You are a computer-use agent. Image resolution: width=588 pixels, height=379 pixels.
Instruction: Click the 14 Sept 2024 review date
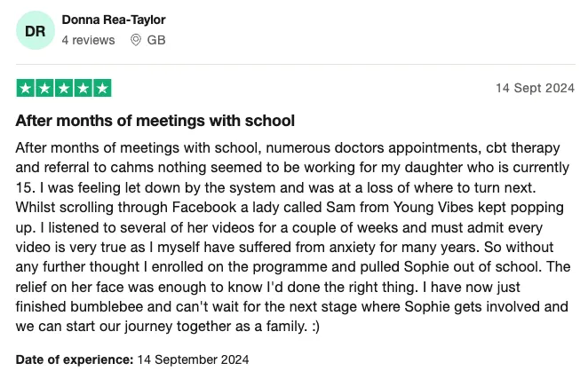(535, 88)
